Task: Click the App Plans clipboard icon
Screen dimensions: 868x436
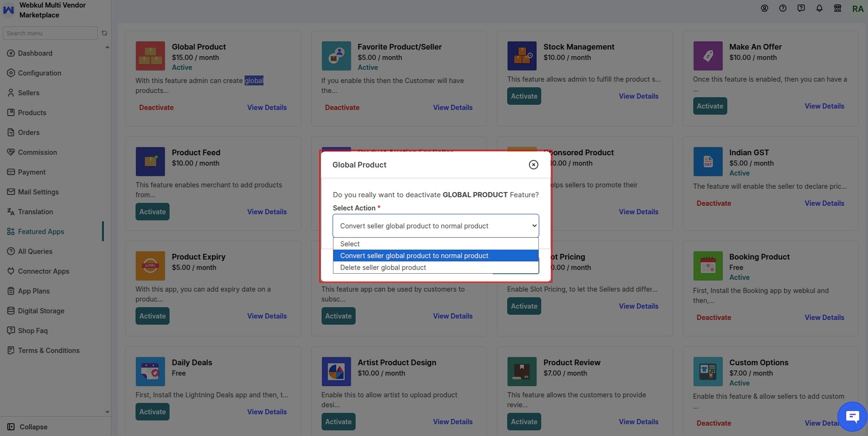Action: [11, 291]
